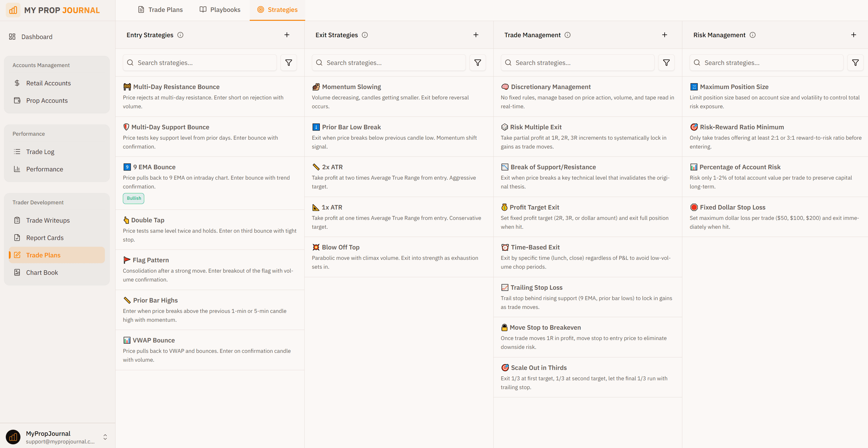Select Trade Plans in the sidebar
868x448 pixels.
point(57,255)
